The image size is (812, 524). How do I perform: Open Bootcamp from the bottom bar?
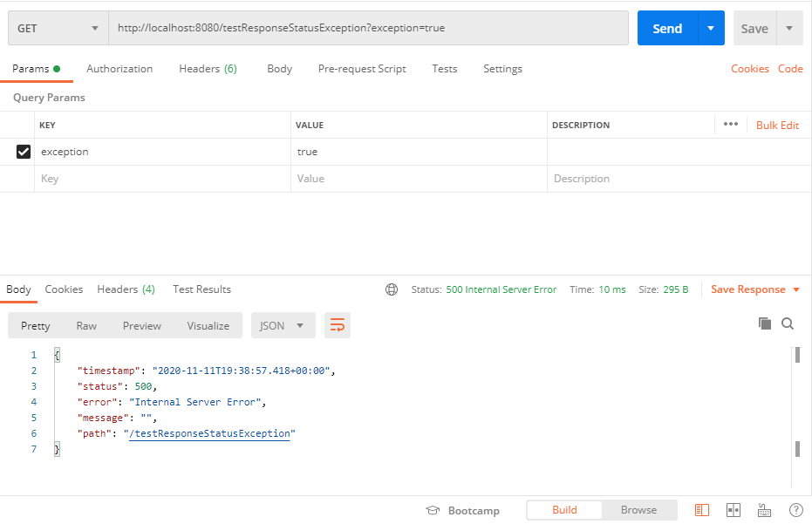pos(463,511)
